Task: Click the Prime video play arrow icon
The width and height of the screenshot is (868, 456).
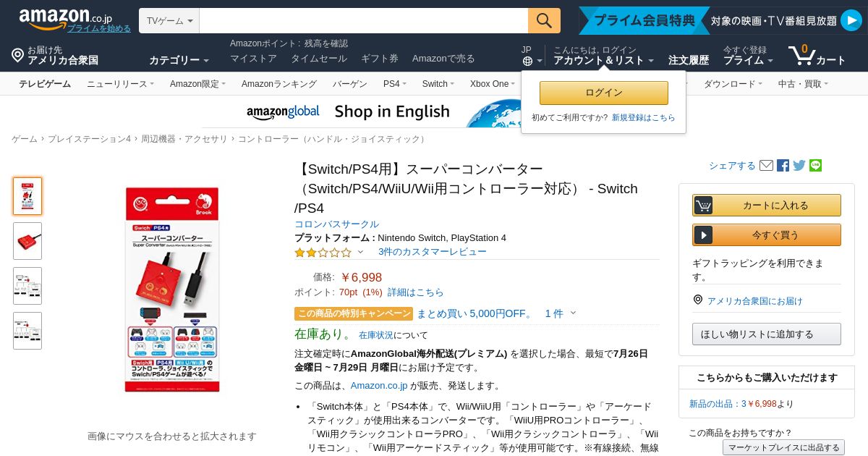Action: 851,20
